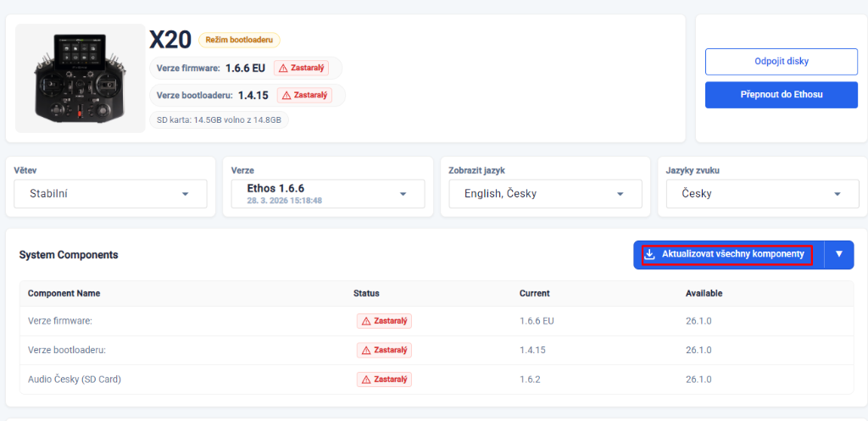Click the Odpojit disky button
Image resolution: width=868 pixels, height=421 pixels.
click(781, 61)
